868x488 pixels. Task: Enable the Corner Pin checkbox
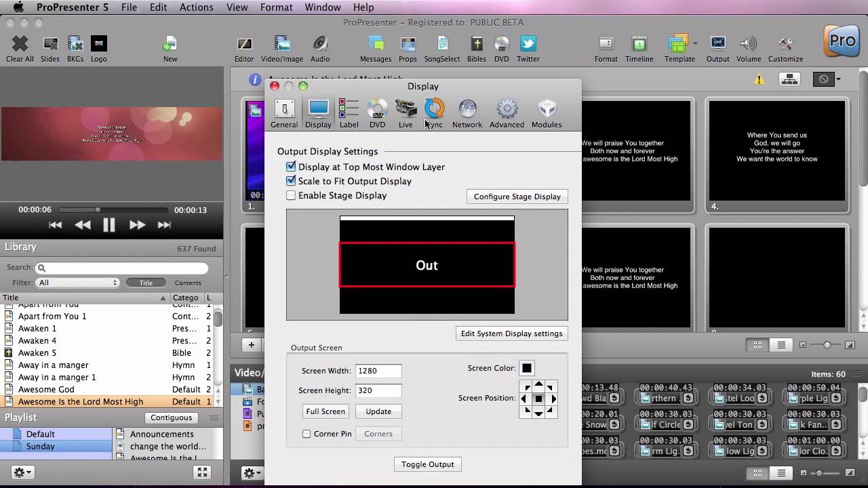tap(307, 434)
